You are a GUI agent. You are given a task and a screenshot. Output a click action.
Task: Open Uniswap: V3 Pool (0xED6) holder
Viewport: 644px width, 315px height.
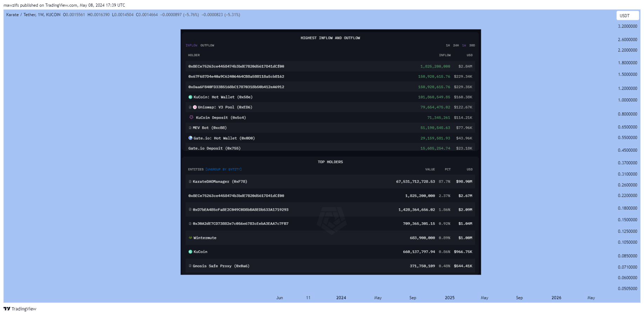225,107
